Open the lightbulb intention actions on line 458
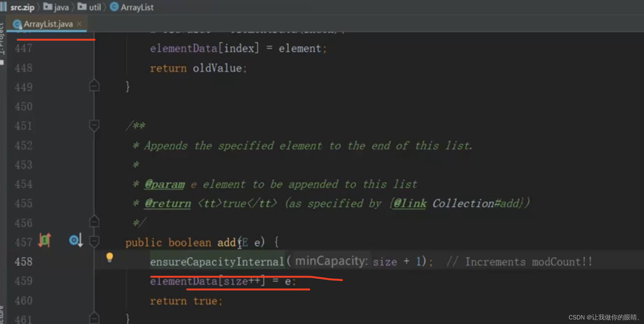644x324 pixels. (110, 258)
